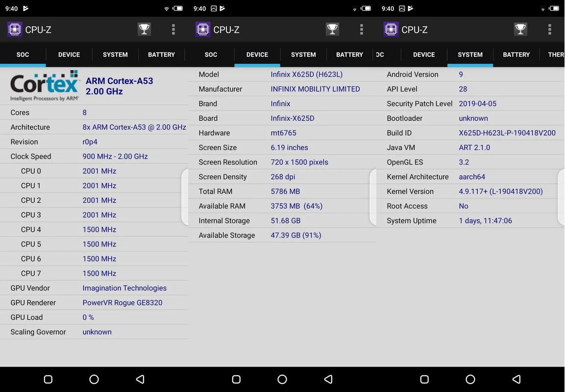This screenshot has width=565, height=392.
Task: Tap the recent apps square in middle screen
Action: click(x=236, y=379)
